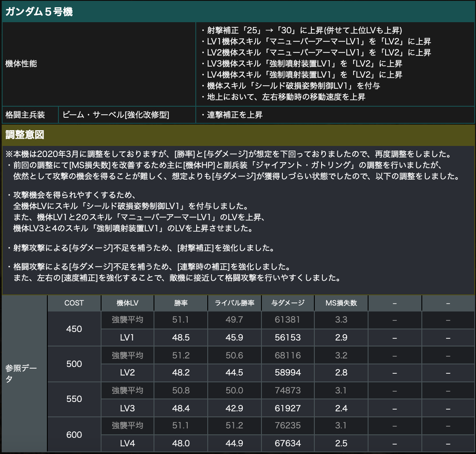Screen dimensions: 476x454
Task: Click the 勝率 column header
Action: coord(181,303)
